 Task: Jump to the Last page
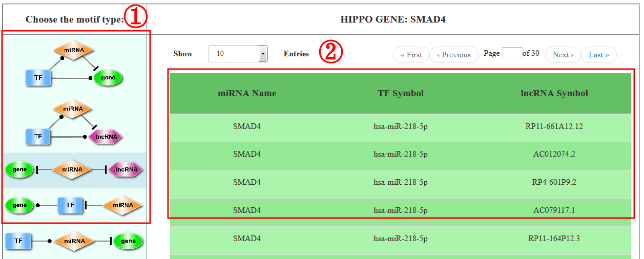pyautogui.click(x=598, y=55)
